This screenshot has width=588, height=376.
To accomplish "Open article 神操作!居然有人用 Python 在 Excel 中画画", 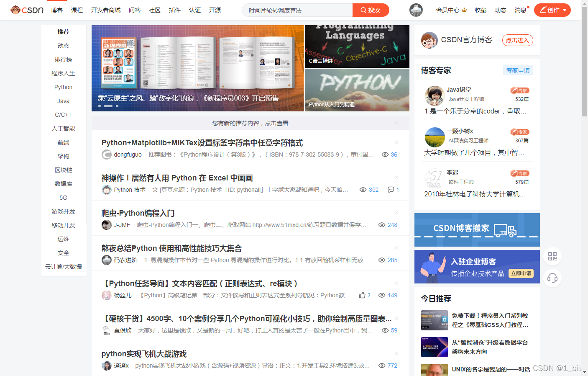I will click(177, 178).
